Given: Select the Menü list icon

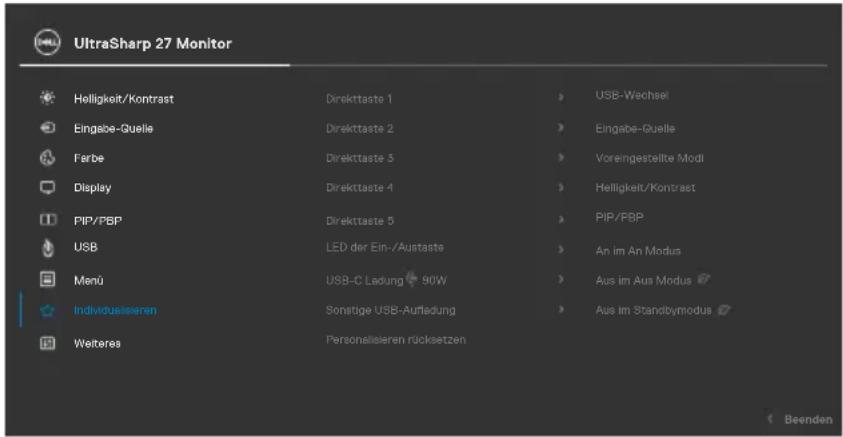Looking at the screenshot, I should pyautogui.click(x=47, y=280).
